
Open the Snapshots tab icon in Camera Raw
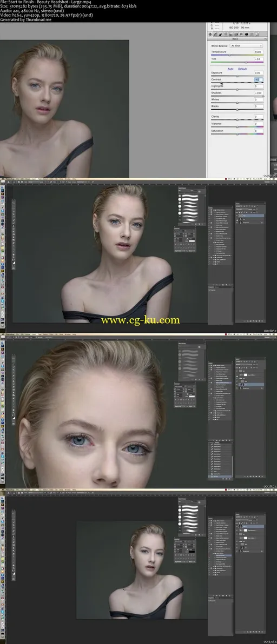click(257, 34)
